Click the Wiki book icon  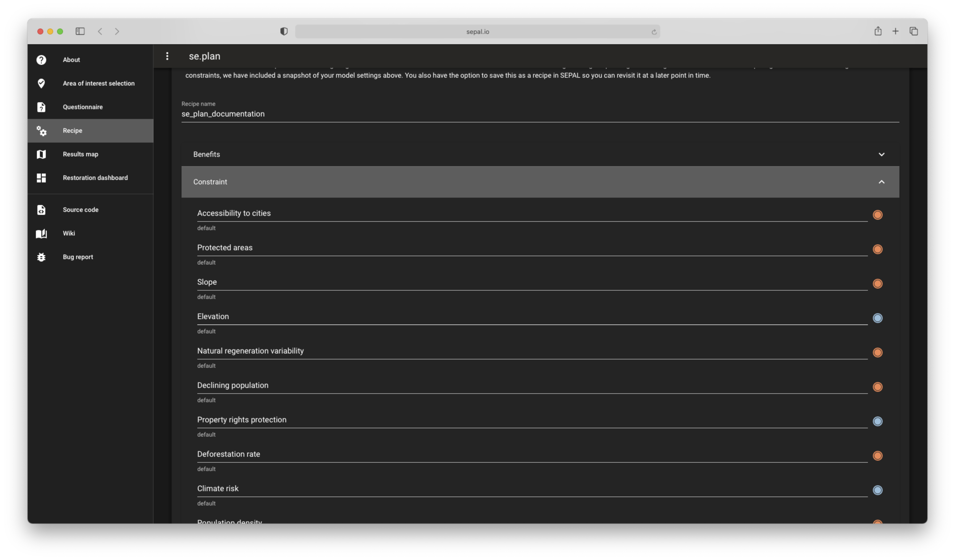tap(41, 233)
